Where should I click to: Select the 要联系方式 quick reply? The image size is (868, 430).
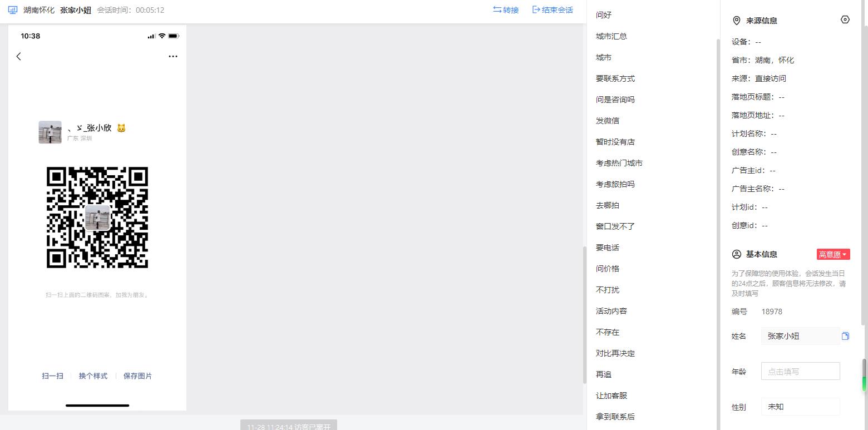615,78
